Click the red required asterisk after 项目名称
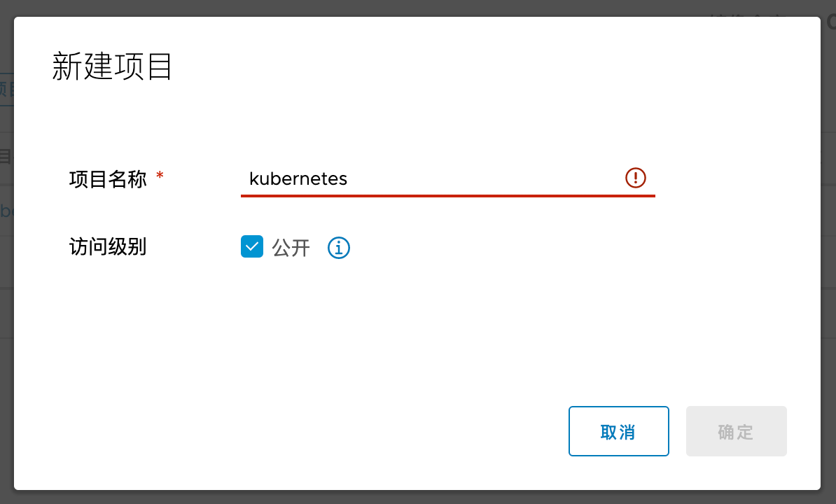This screenshot has width=836, height=504. click(160, 176)
